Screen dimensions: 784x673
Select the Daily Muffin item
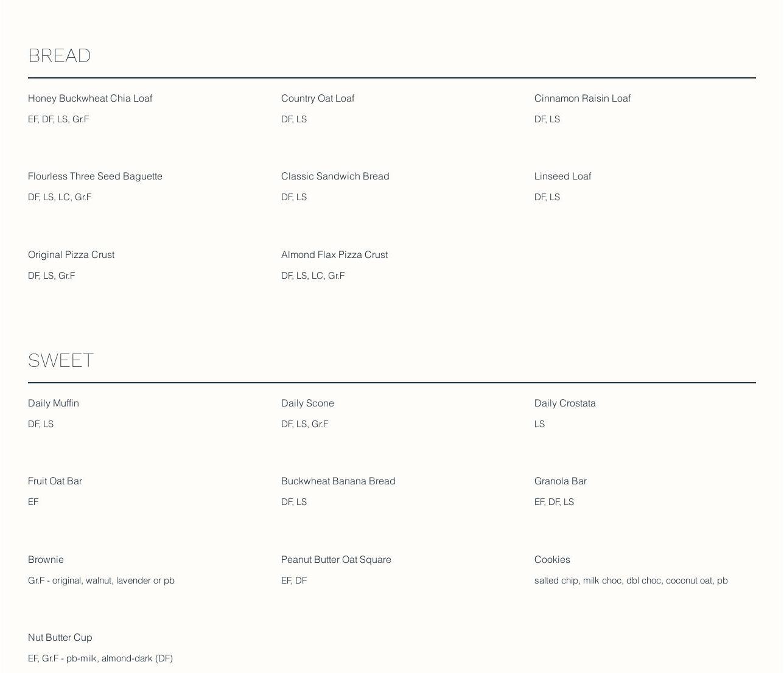[x=54, y=403]
